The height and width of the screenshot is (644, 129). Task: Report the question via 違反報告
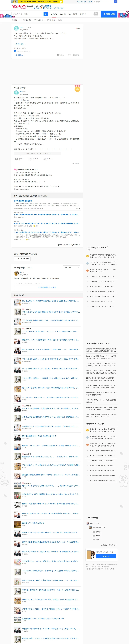[x=76, y=55]
